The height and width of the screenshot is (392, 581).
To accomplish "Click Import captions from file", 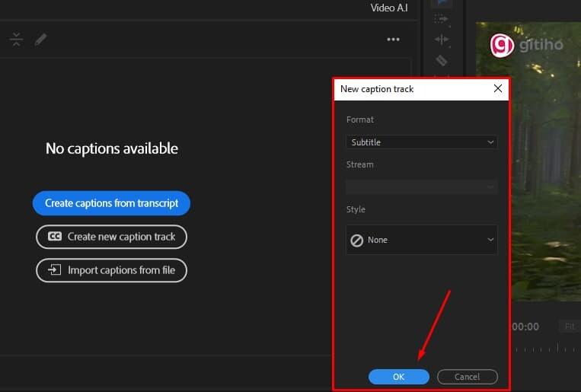I will (111, 270).
